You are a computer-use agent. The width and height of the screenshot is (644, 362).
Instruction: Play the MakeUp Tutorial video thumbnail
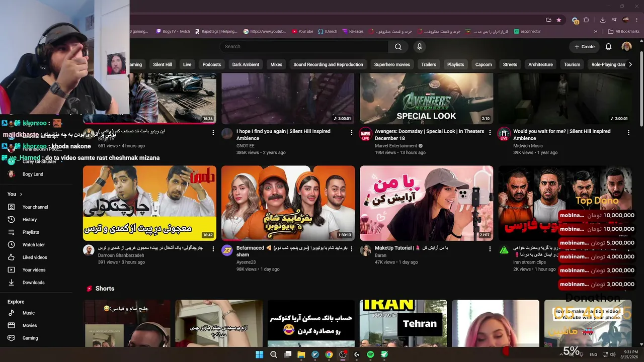(x=427, y=203)
